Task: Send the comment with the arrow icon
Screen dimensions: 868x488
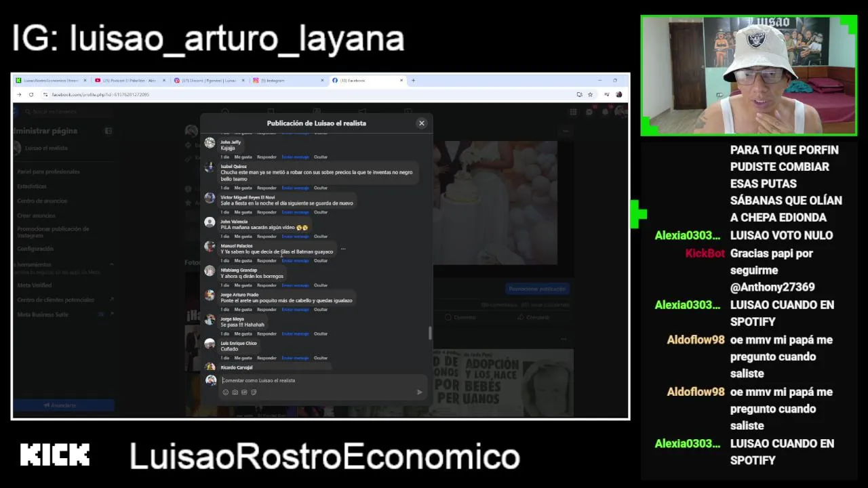Action: coord(419,392)
